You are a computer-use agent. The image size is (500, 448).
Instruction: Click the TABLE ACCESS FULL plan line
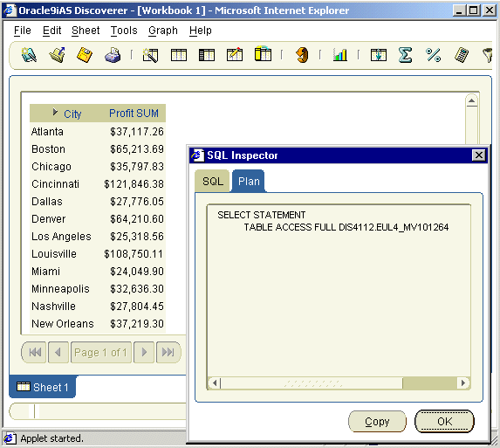coord(346,227)
